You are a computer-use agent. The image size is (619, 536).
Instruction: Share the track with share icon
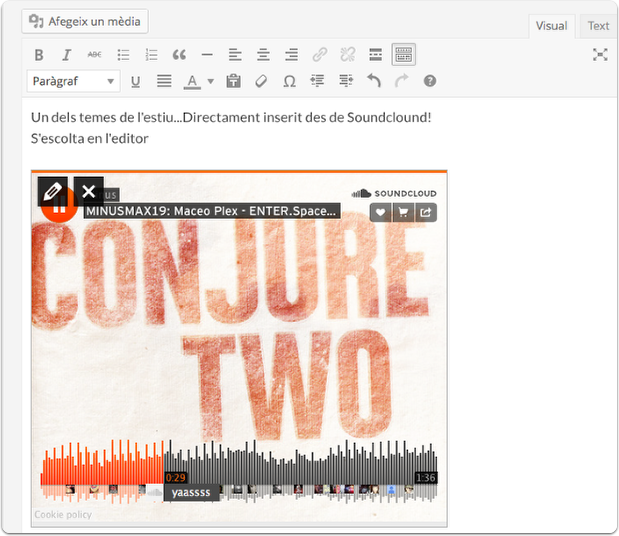[x=426, y=212]
